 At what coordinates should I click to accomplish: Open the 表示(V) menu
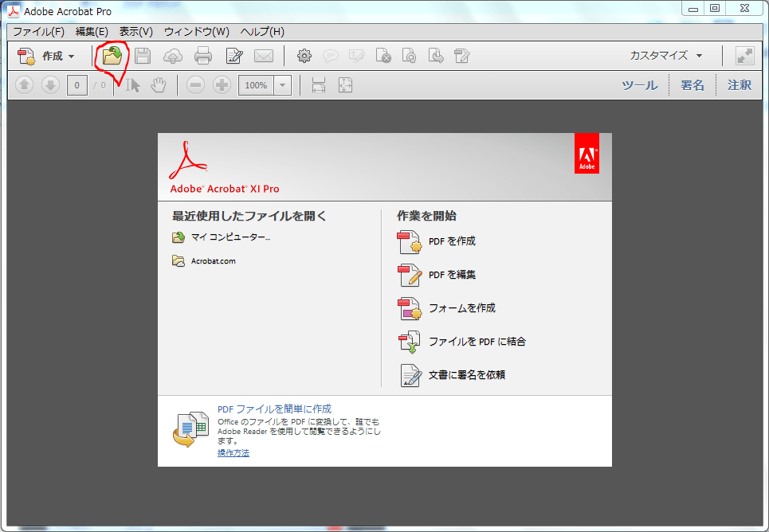pyautogui.click(x=135, y=32)
